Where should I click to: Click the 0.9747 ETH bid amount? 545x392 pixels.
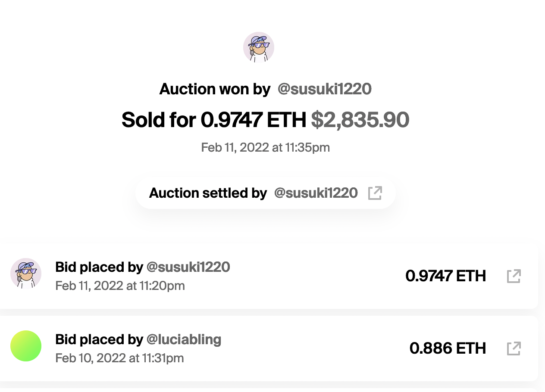[x=445, y=276]
